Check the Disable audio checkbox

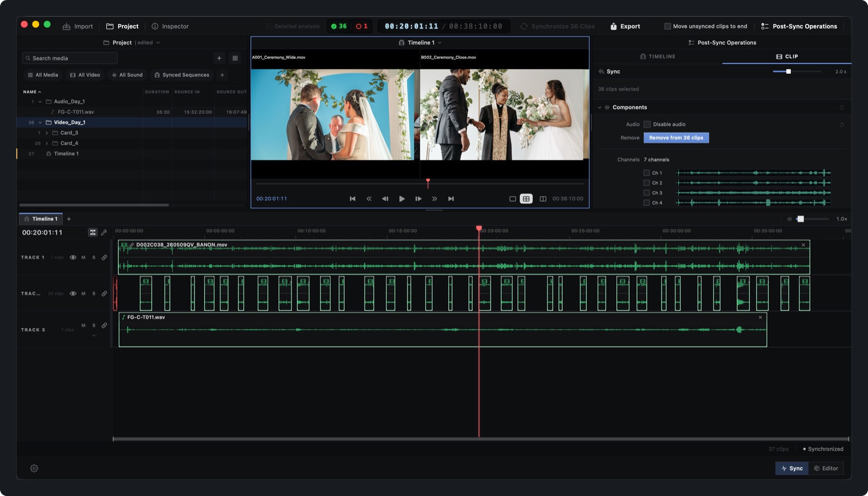pos(647,125)
